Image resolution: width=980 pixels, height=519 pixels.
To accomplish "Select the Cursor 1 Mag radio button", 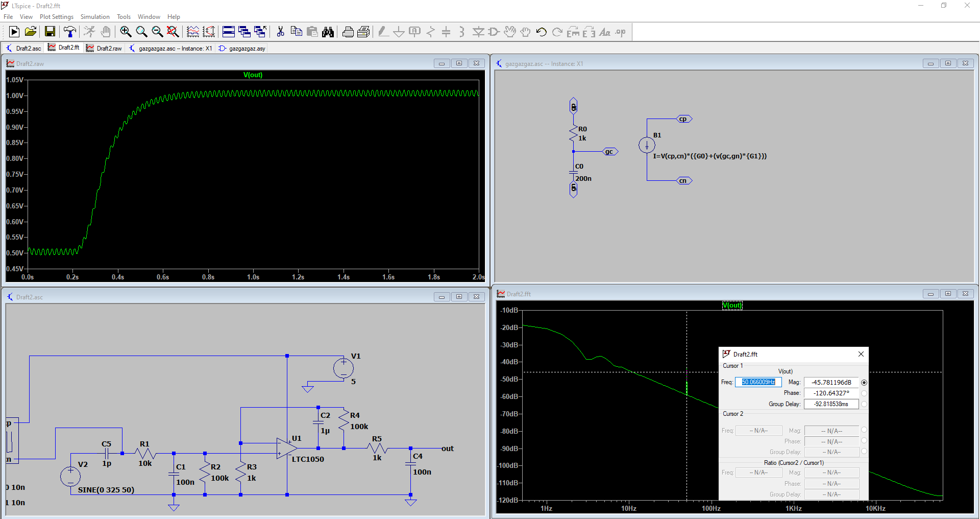I will pos(864,383).
